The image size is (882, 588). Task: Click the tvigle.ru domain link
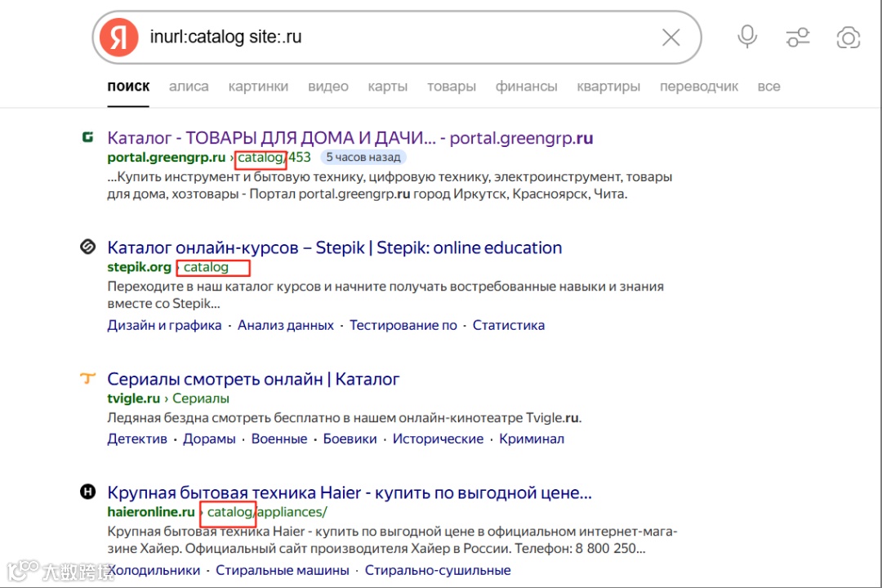[x=133, y=399]
